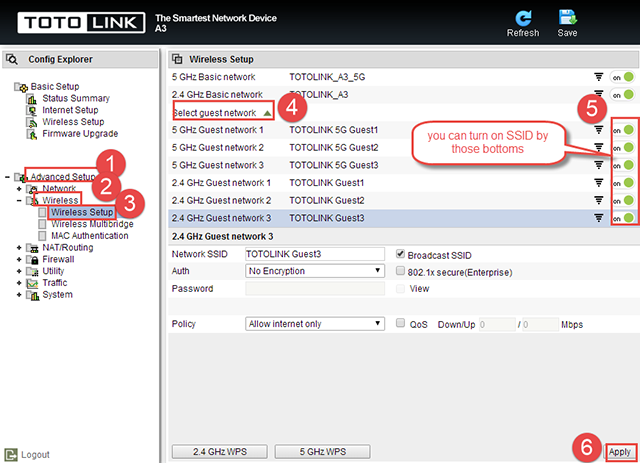Click the TOTOLINK logo
This screenshot has height=463, width=640.
pos(81,22)
